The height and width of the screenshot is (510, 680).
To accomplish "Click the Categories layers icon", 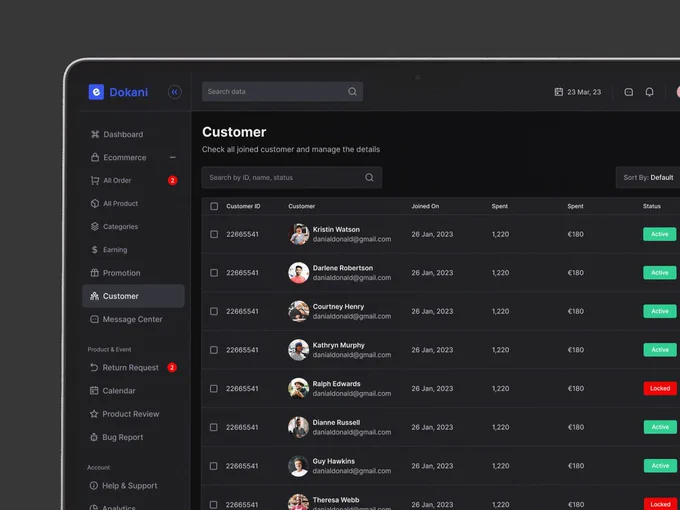I will [95, 226].
